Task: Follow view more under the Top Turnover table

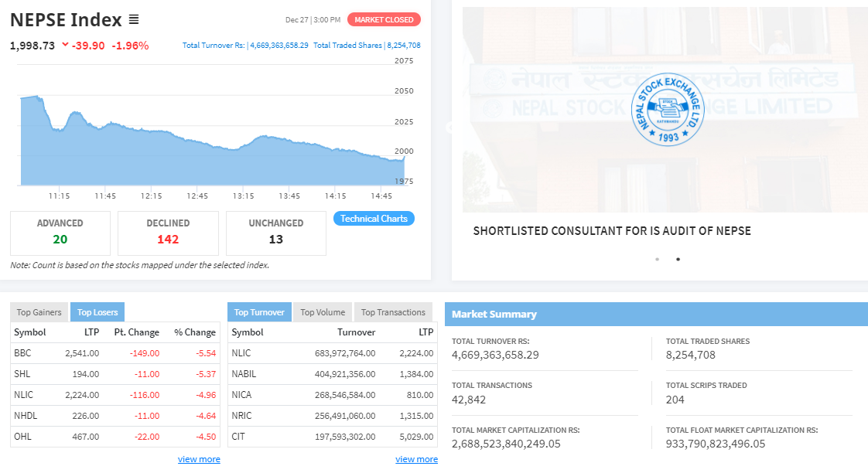Action: click(416, 459)
